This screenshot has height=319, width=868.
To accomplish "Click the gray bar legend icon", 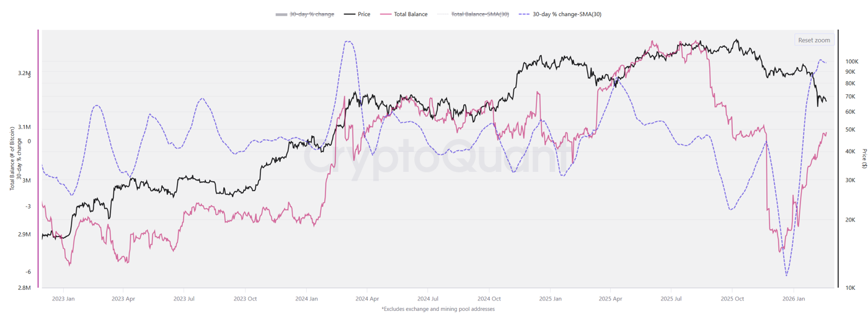I will pos(281,14).
